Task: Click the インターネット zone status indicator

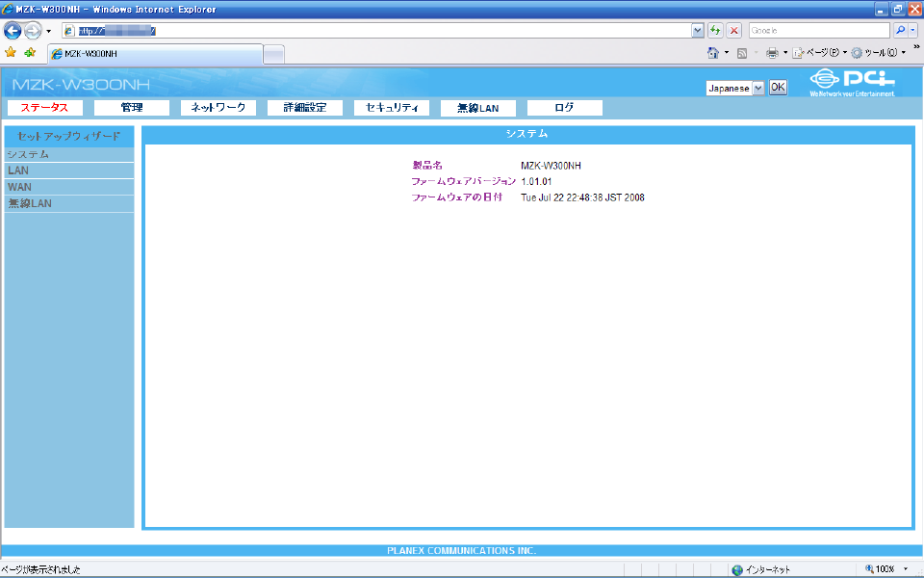Action: pyautogui.click(x=760, y=569)
